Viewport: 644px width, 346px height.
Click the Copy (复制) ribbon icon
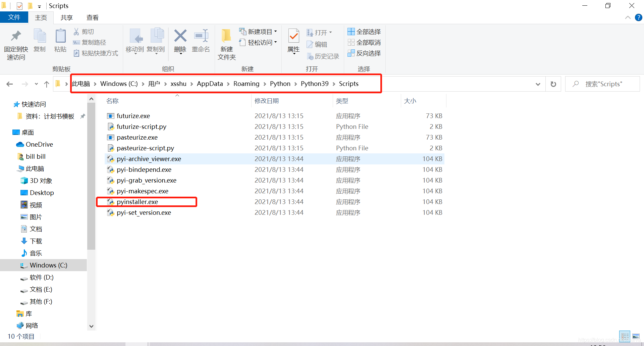coord(40,36)
